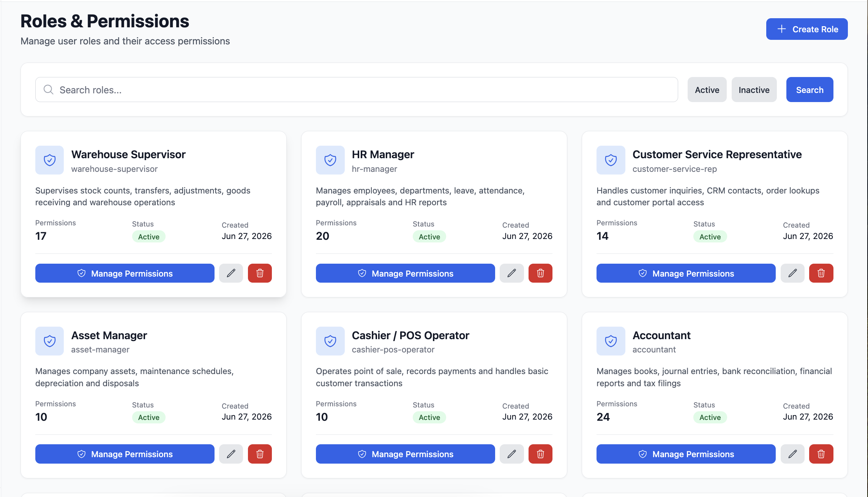This screenshot has height=497, width=868.
Task: Manage Permissions for Warehouse Supervisor
Action: (125, 273)
